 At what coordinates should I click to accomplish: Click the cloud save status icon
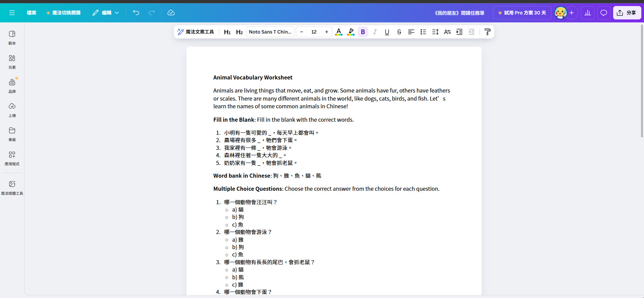pos(171,13)
